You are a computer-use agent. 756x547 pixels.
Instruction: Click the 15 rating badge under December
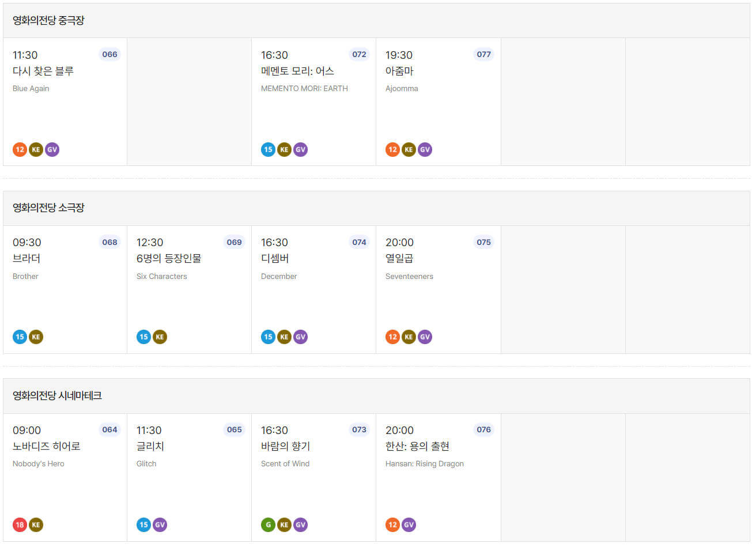tap(268, 337)
